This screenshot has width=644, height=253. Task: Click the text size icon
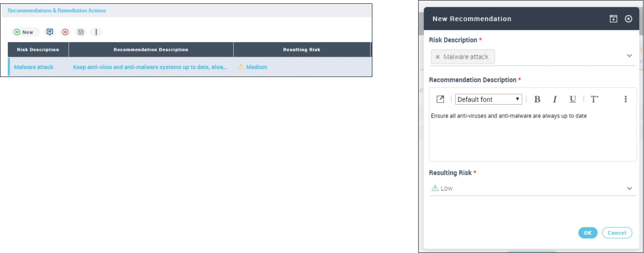594,99
